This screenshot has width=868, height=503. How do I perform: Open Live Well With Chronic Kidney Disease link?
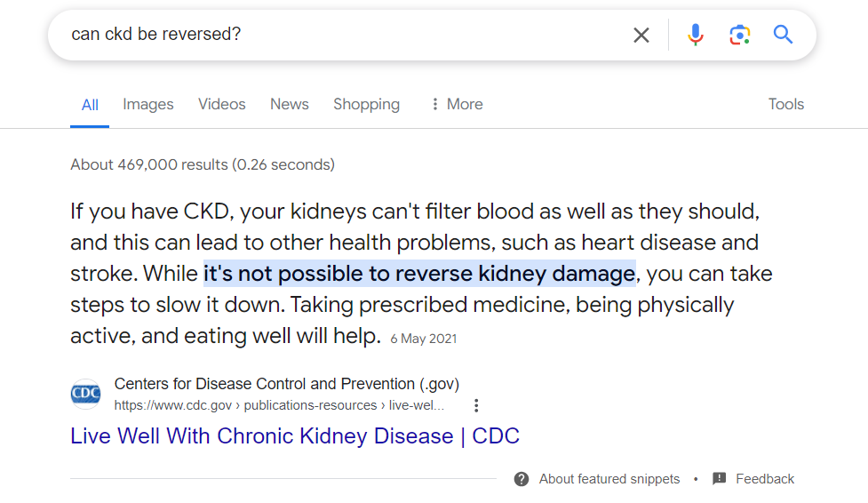(295, 436)
